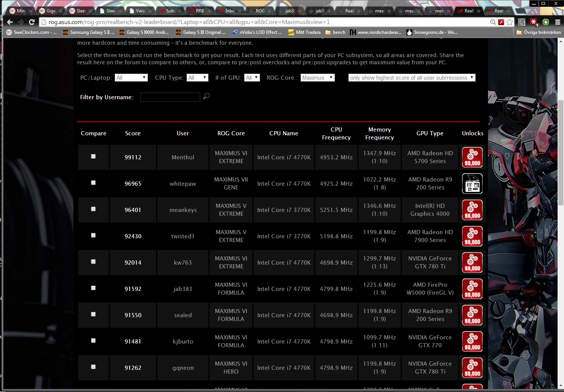The image size is (564, 392).
Task: Open www.nordichardware bookmark
Action: click(x=375, y=32)
